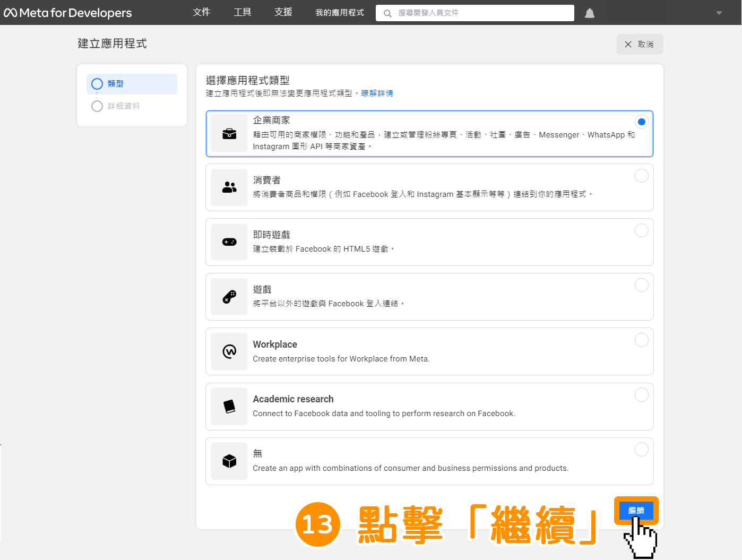
Task: Click the people icon for 消費者
Action: click(x=229, y=187)
